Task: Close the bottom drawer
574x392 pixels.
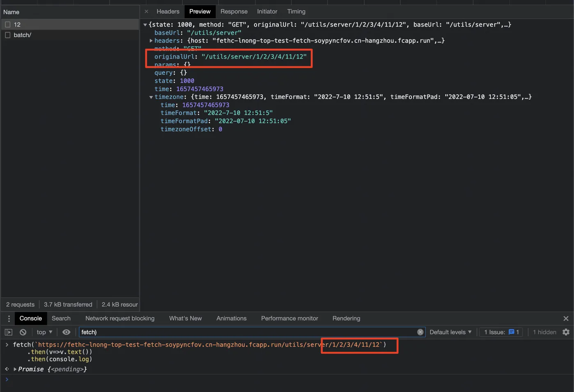Action: (566, 319)
